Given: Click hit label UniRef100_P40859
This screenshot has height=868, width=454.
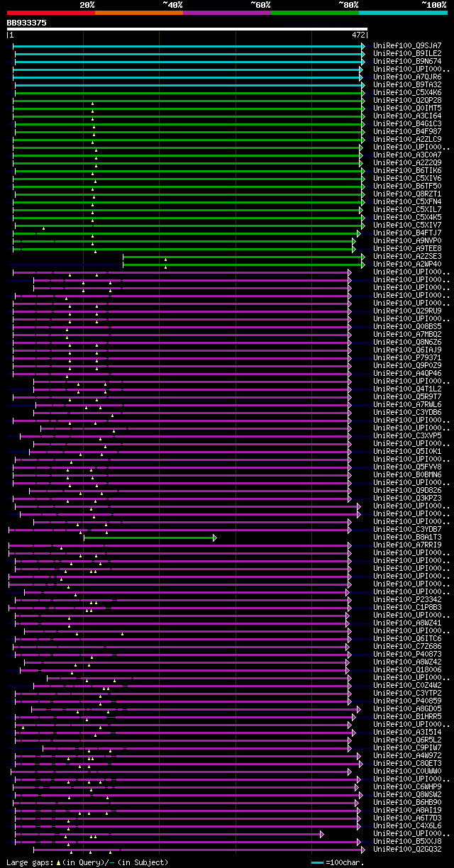Looking at the screenshot, I should tap(407, 701).
